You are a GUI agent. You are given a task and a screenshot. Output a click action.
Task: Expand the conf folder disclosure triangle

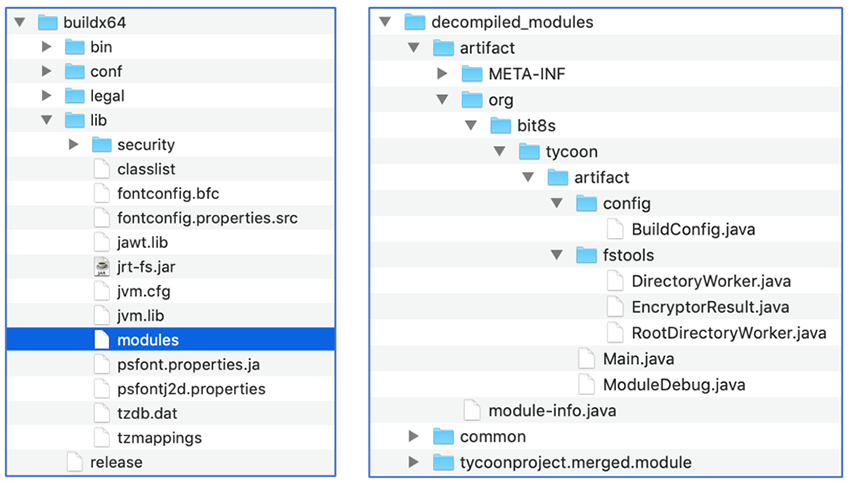pyautogui.click(x=46, y=71)
